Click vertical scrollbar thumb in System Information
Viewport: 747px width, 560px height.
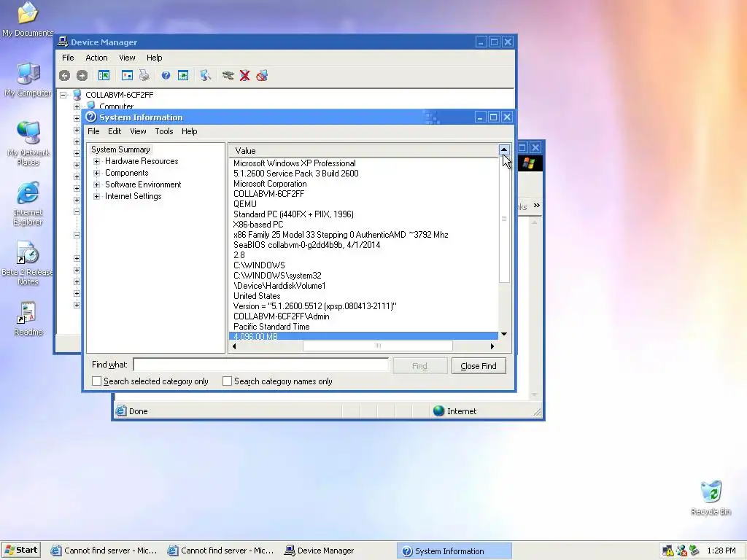coord(504,219)
